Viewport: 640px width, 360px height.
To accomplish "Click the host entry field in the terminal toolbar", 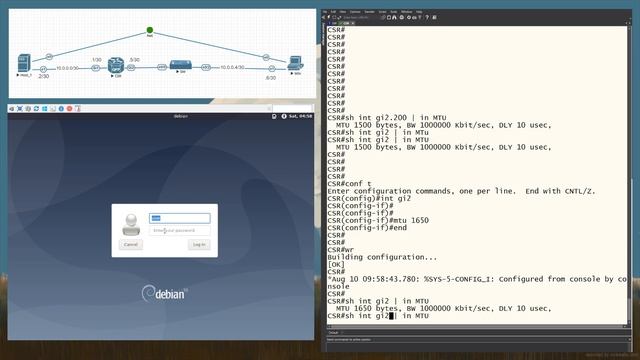I will 361,18.
